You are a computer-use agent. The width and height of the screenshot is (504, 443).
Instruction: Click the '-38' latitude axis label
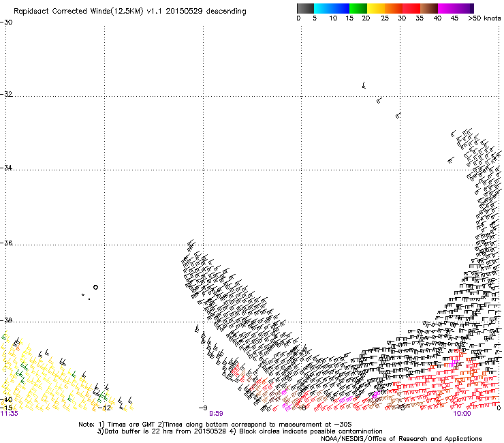(6, 320)
